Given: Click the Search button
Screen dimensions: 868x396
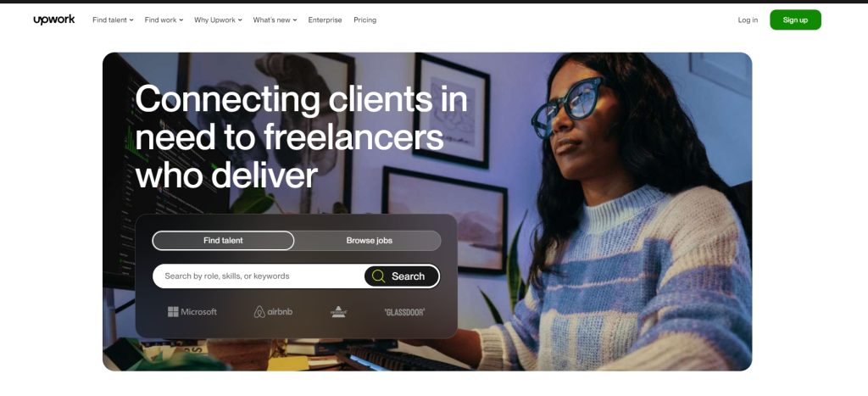Looking at the screenshot, I should coord(402,276).
